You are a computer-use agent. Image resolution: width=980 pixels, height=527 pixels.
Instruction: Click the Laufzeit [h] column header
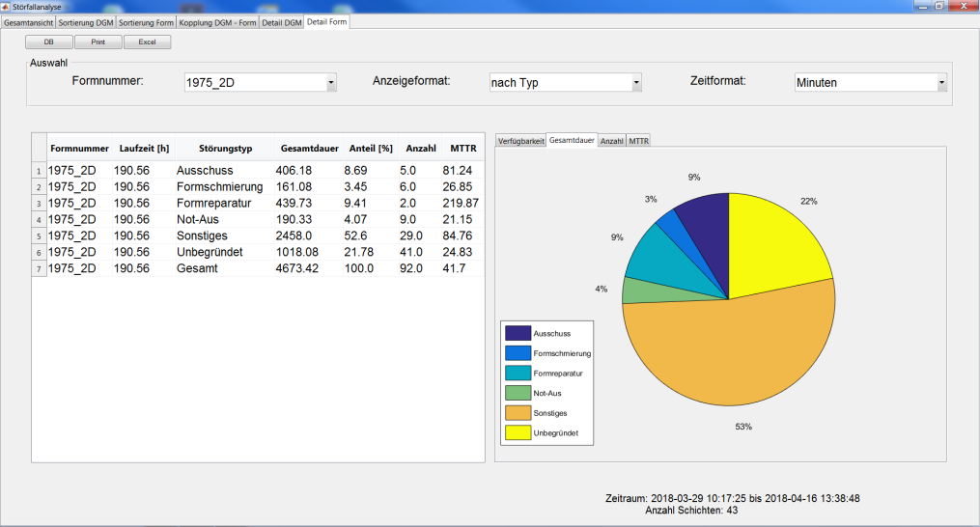tap(144, 149)
